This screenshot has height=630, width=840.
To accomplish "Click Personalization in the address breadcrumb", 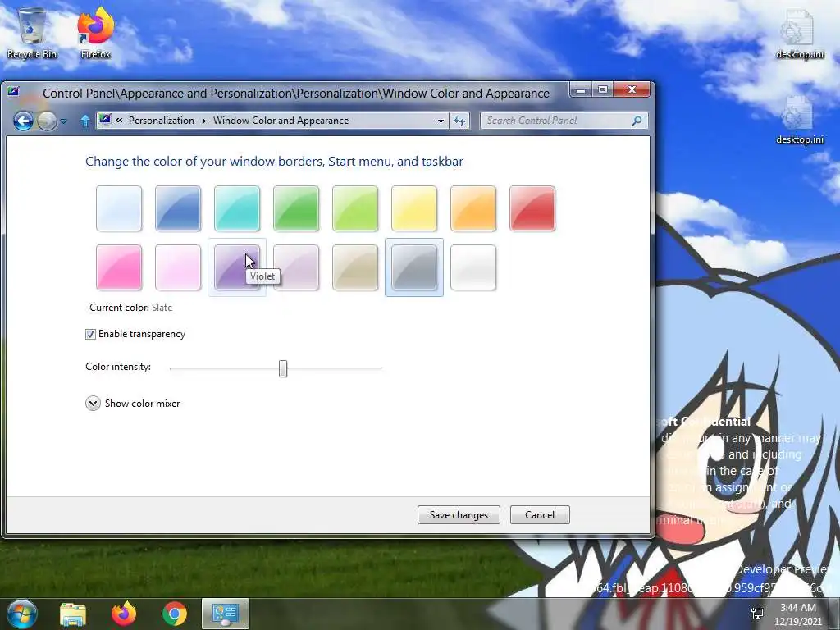I will (x=162, y=121).
